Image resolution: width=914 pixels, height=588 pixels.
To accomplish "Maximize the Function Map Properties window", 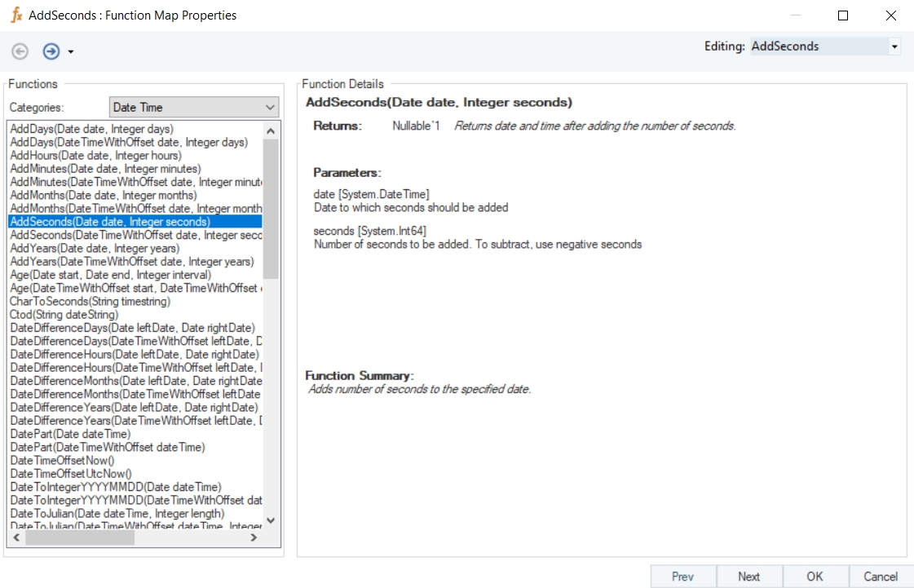I will (843, 15).
